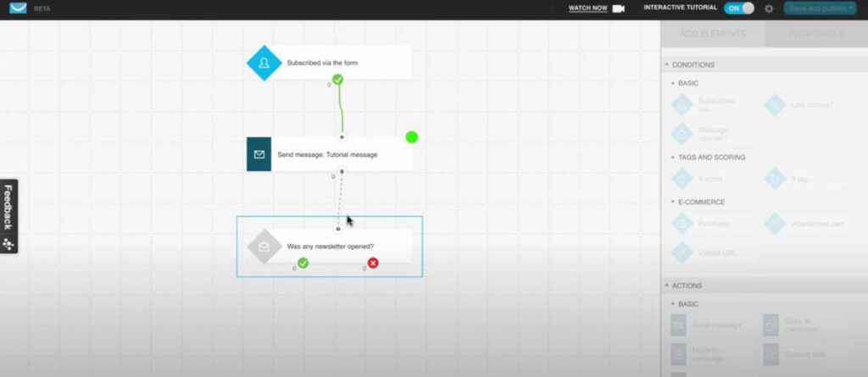
Task: Click the BETA label near logo
Action: tap(42, 8)
